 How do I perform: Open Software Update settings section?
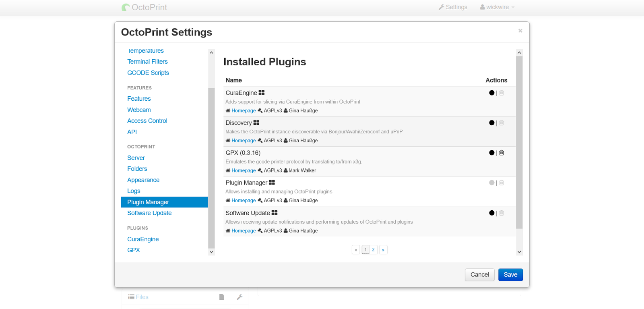pos(149,213)
